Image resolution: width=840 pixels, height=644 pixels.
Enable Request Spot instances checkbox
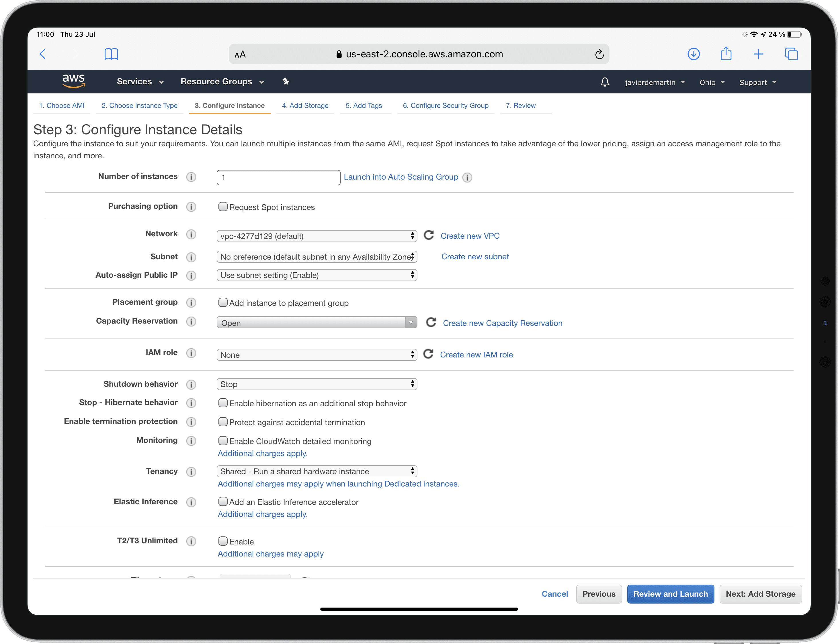pos(222,207)
